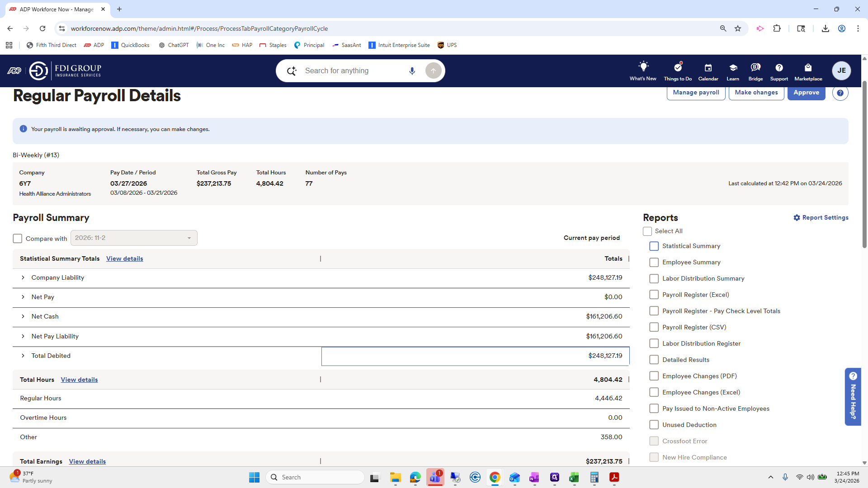This screenshot has width=868, height=488.
Task: Open the What's New lightbulb icon
Action: [x=643, y=67]
